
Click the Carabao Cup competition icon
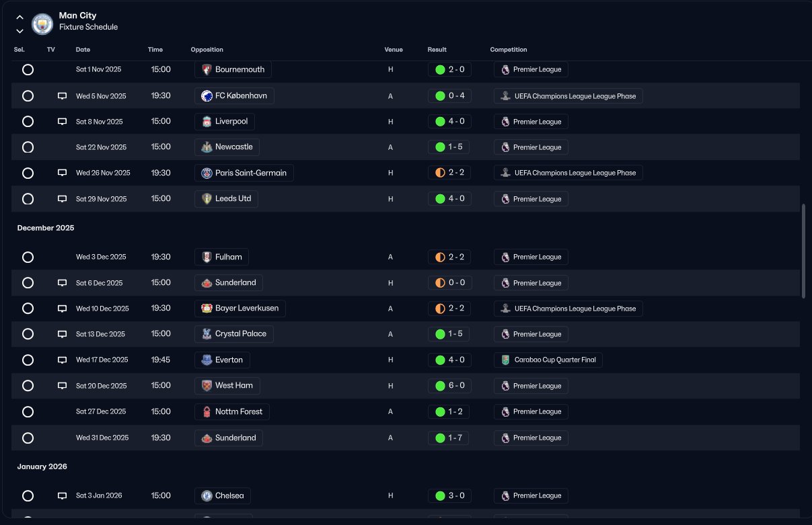505,360
